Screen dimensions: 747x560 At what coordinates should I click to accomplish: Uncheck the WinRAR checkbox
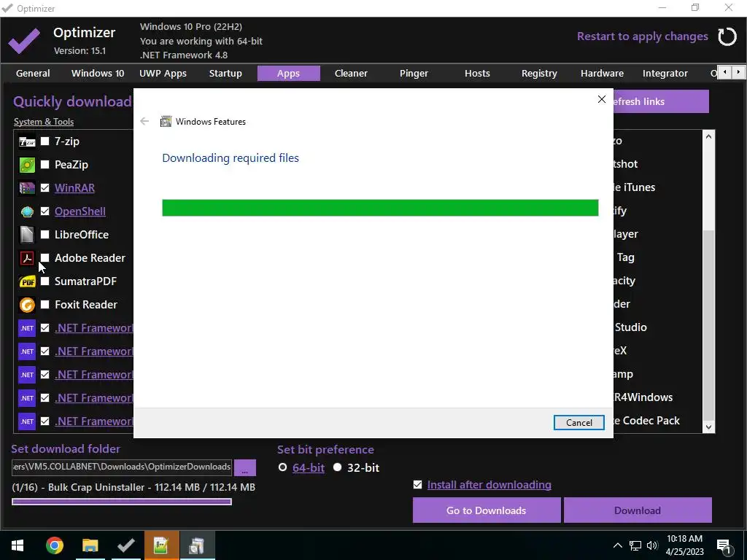[x=44, y=188]
